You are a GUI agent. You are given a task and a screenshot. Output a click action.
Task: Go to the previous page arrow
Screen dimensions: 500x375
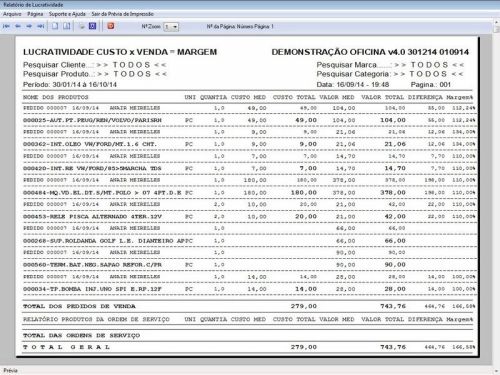pos(18,26)
